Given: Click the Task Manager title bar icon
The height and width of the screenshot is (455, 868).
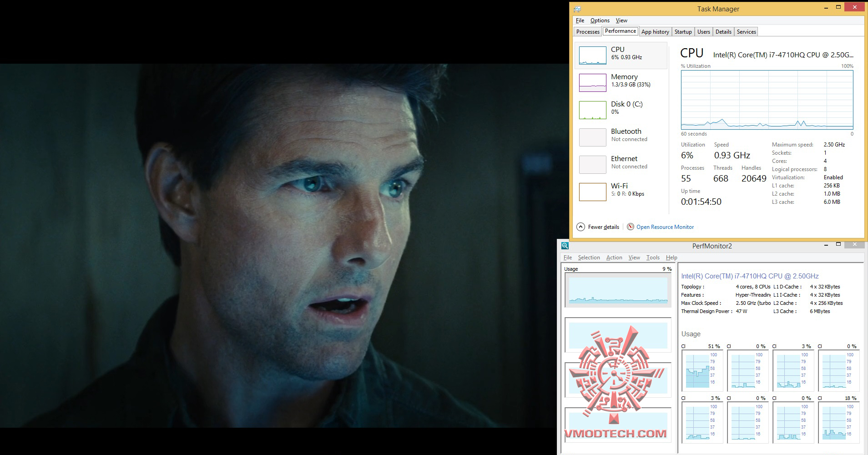Looking at the screenshot, I should click(x=577, y=9).
